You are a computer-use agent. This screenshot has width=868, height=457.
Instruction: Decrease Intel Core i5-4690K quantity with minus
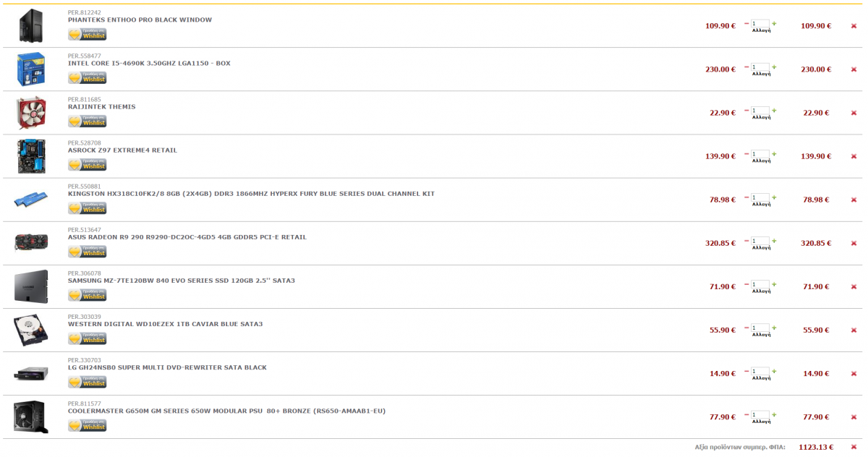pyautogui.click(x=746, y=67)
